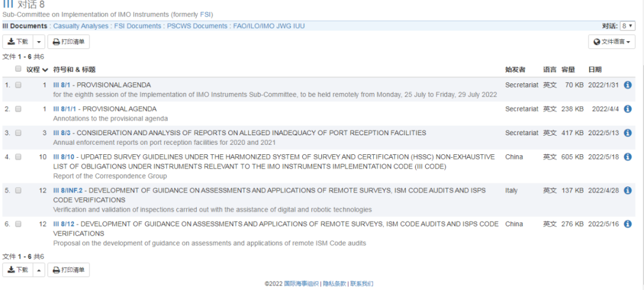Select date cell 2022/5/13

coord(603,133)
